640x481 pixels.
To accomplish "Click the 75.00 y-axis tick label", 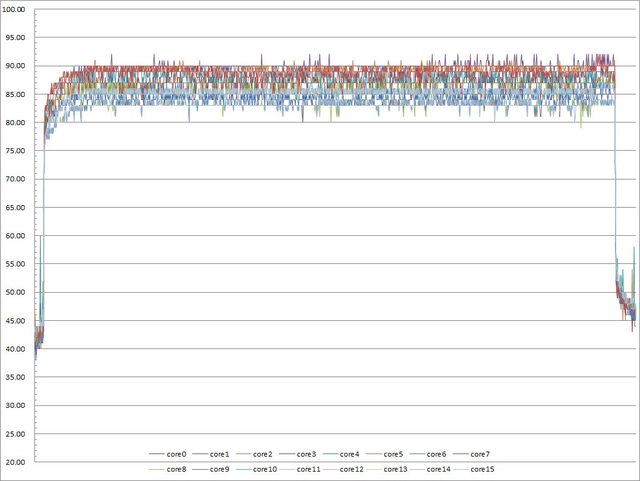I will (x=17, y=151).
